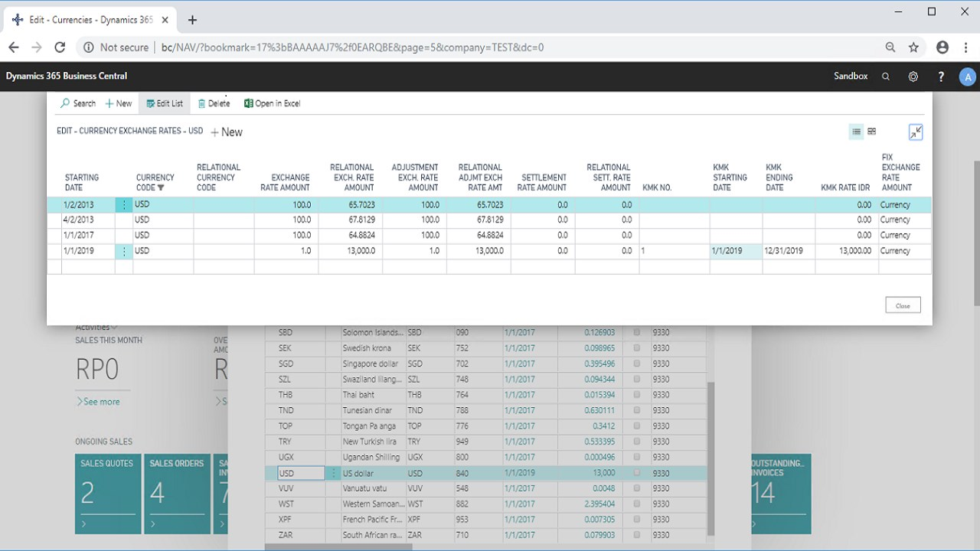Viewport: 980px width, 551px height.
Task: Click the USD code field in Currencies list
Action: coord(301,473)
